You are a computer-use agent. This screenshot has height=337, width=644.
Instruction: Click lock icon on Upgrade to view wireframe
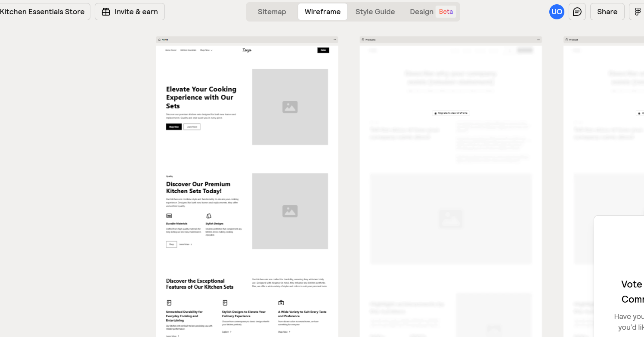pyautogui.click(x=436, y=113)
